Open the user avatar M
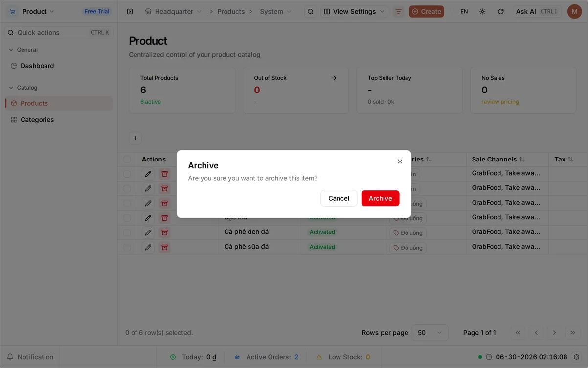This screenshot has width=588, height=368. (574, 11)
